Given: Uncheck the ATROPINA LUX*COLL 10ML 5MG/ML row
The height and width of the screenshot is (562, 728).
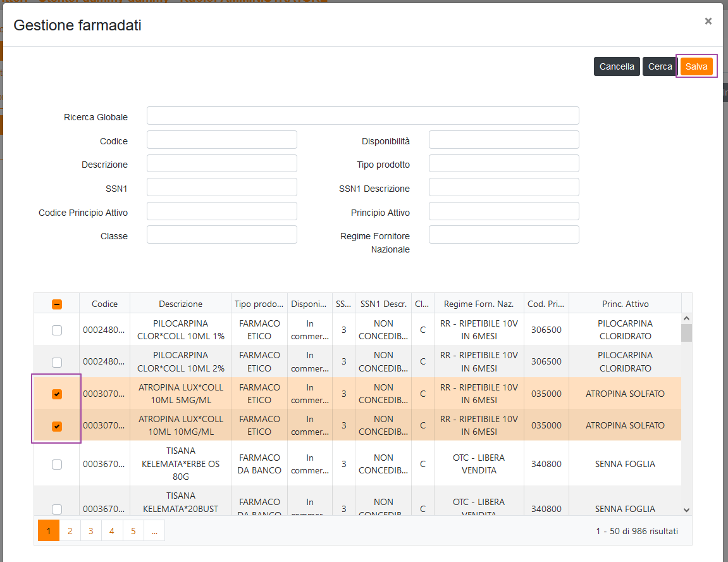Looking at the screenshot, I should tap(57, 394).
